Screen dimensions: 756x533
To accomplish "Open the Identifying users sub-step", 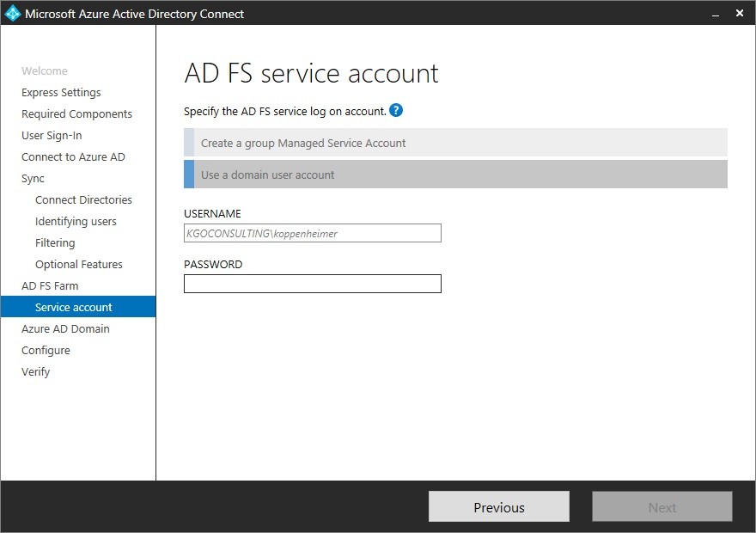I will [76, 222].
